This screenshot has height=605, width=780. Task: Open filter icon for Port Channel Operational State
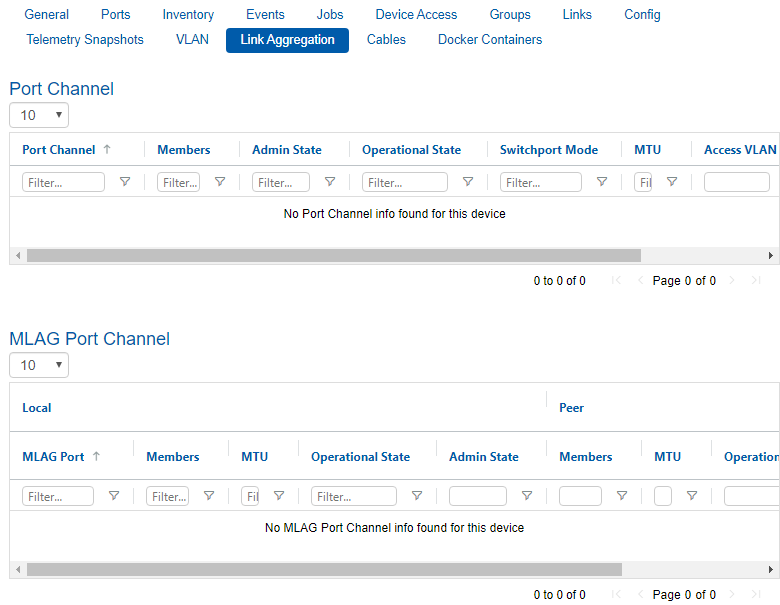(x=467, y=182)
